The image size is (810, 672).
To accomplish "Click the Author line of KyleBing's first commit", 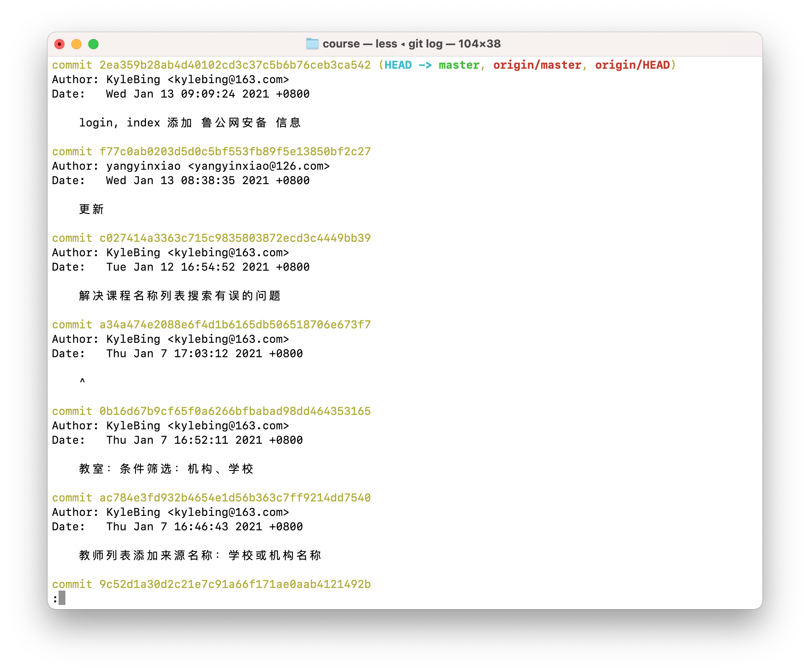I will click(x=170, y=79).
